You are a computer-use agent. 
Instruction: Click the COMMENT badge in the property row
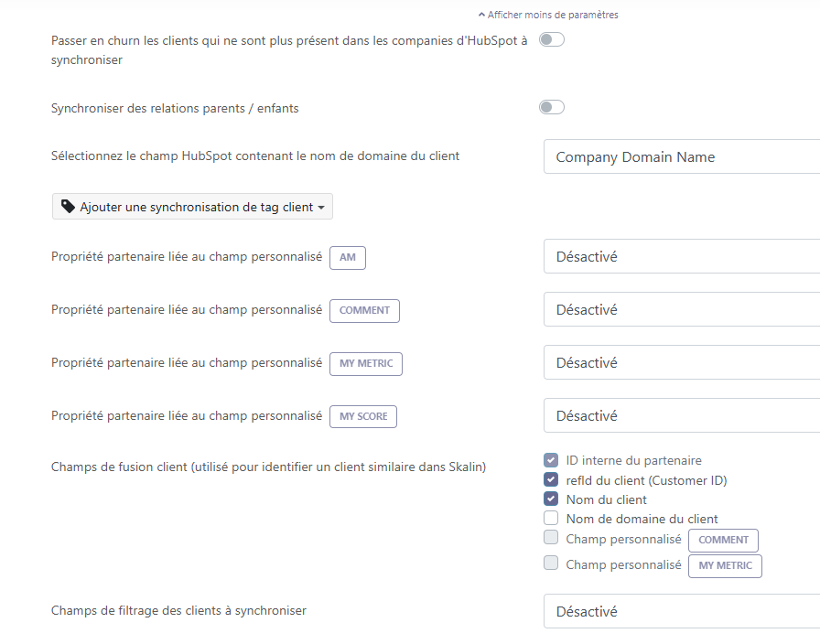[364, 310]
